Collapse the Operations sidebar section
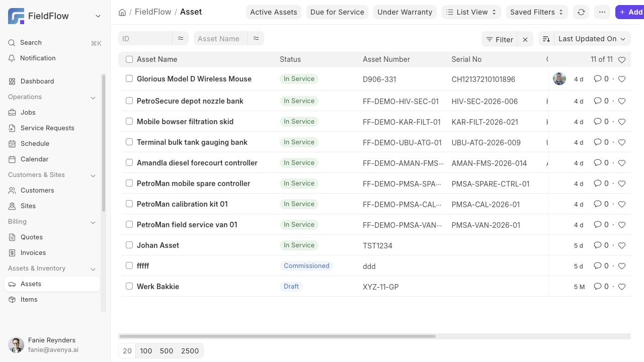The width and height of the screenshot is (644, 362). [x=93, y=98]
